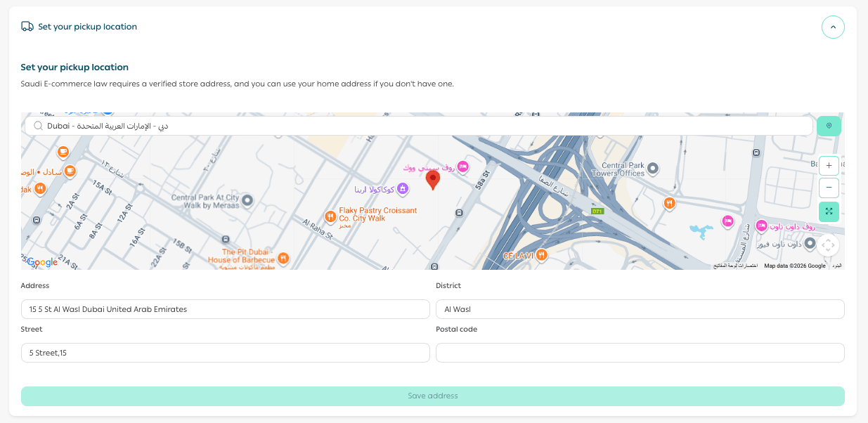The height and width of the screenshot is (423, 868).
Task: Click the locate-me pin button on map
Action: 829,126
